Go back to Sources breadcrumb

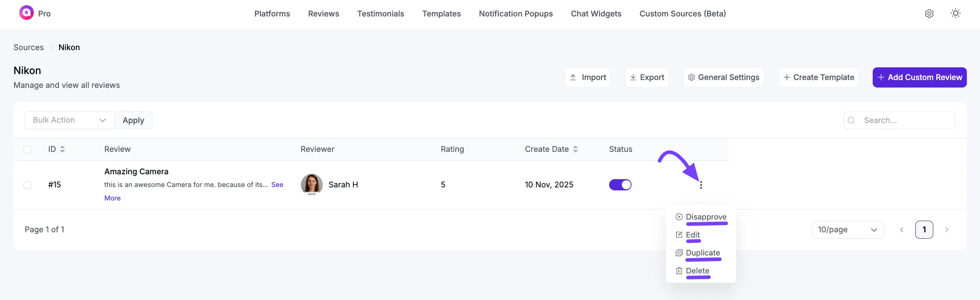click(28, 47)
